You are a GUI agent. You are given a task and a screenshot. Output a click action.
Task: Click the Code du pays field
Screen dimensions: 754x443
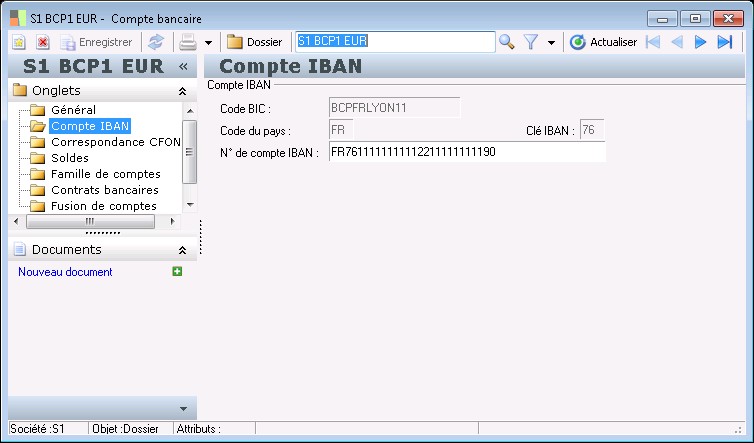[x=341, y=130]
